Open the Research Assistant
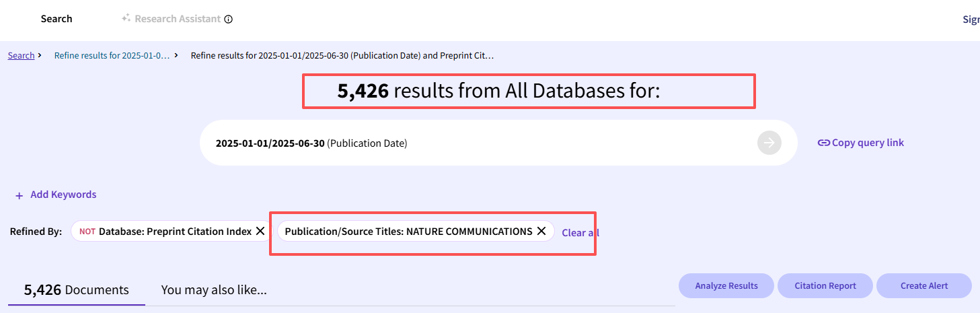 point(177,19)
